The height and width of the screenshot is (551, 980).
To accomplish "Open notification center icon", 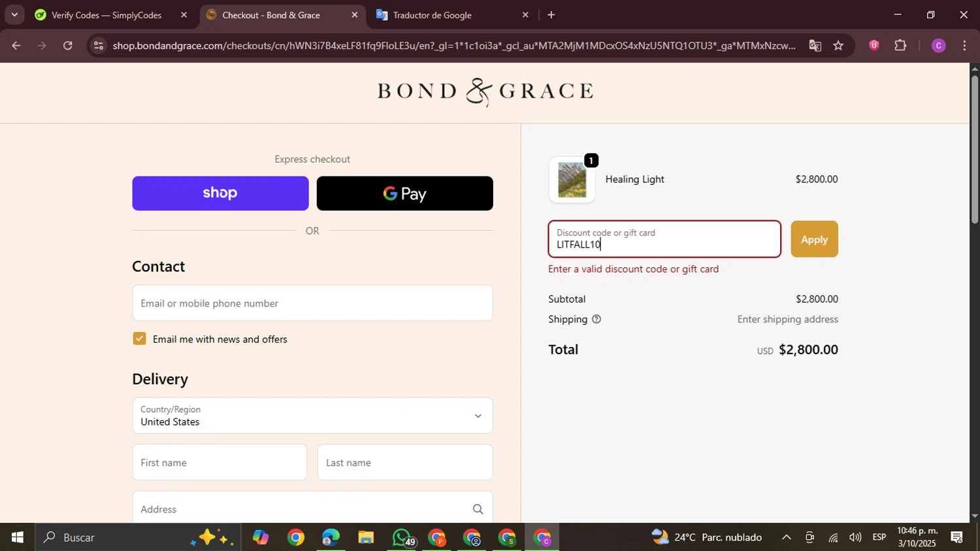I will (x=957, y=538).
